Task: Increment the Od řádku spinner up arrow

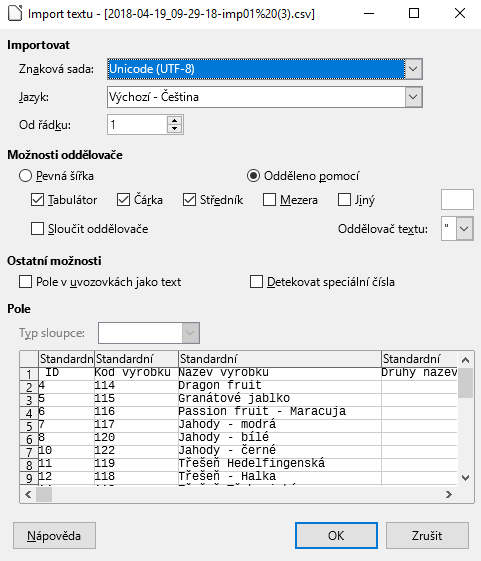Action: (174, 121)
